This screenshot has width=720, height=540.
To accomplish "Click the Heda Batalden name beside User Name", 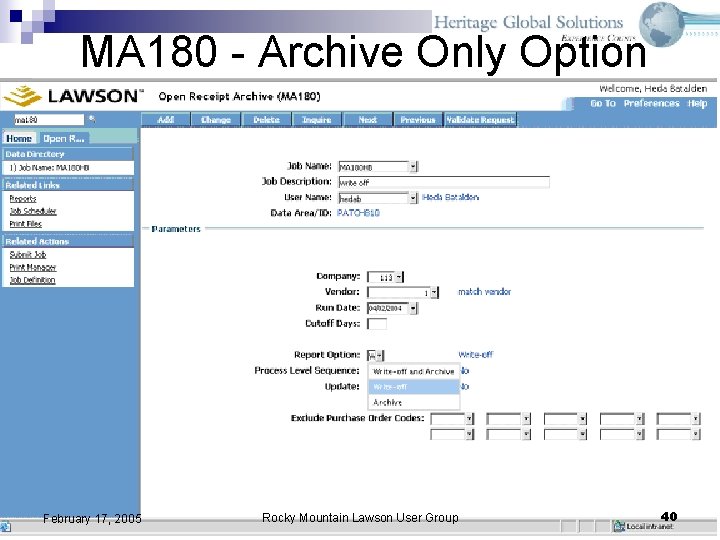I will [450, 197].
